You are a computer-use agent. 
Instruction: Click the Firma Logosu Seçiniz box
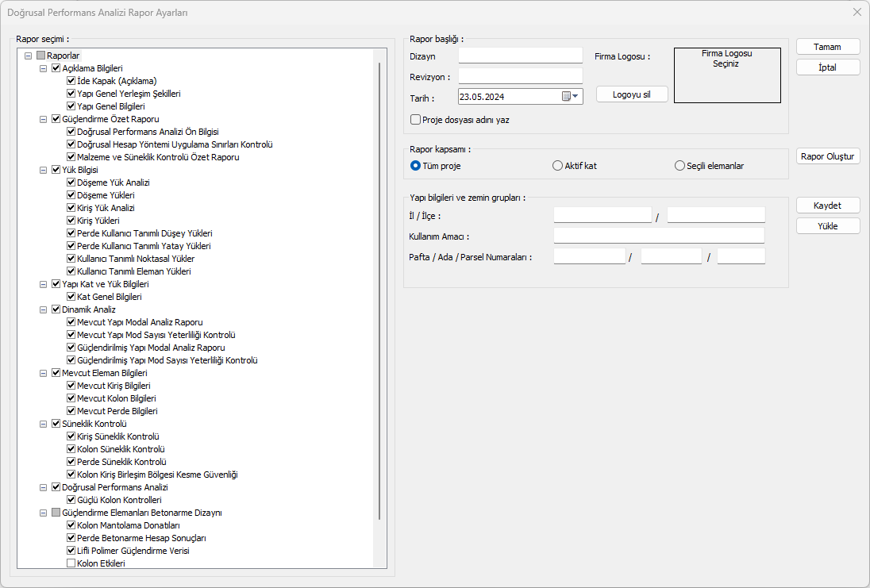(x=727, y=75)
